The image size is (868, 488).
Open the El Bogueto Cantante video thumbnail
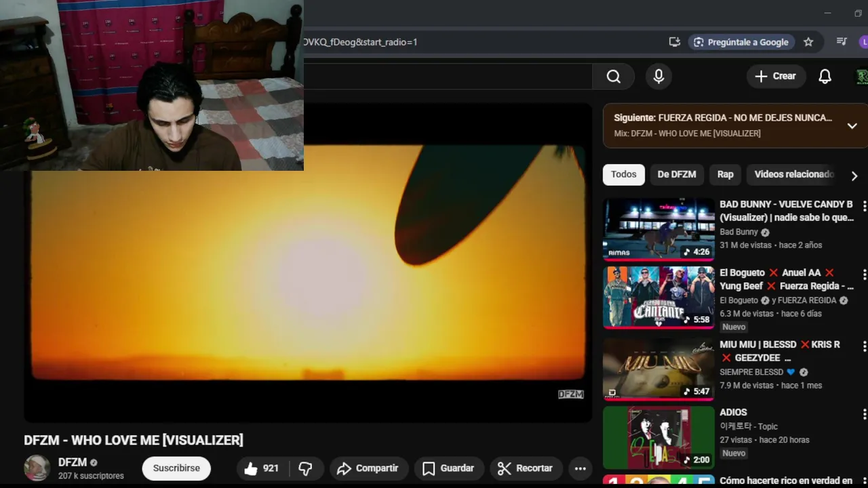(658, 298)
